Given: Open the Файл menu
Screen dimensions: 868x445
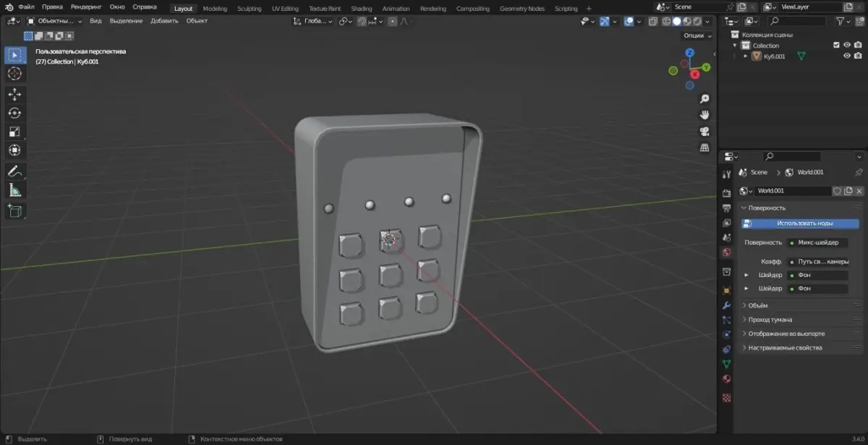Looking at the screenshot, I should (x=26, y=7).
